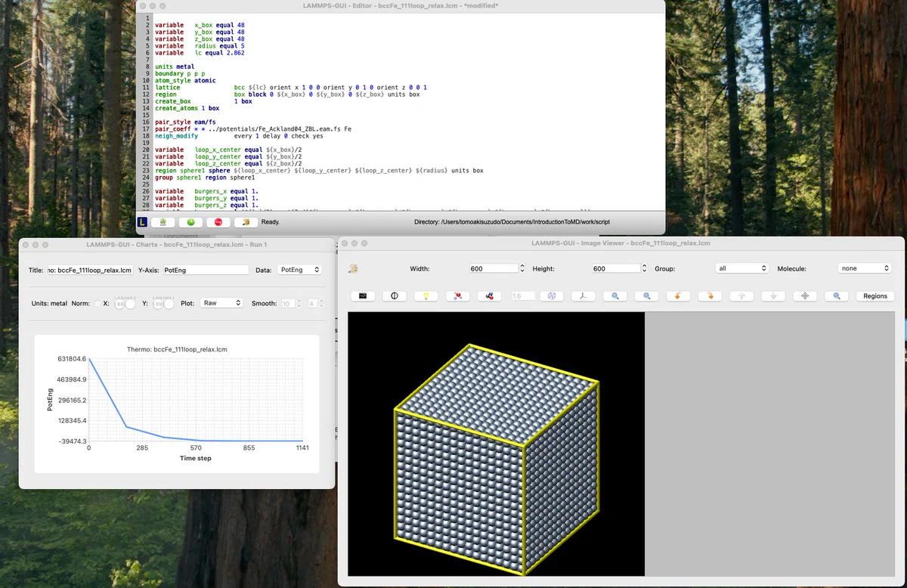This screenshot has height=588, width=907.
Task: Toggle the red-white atoms VDW style button
Action: [457, 296]
